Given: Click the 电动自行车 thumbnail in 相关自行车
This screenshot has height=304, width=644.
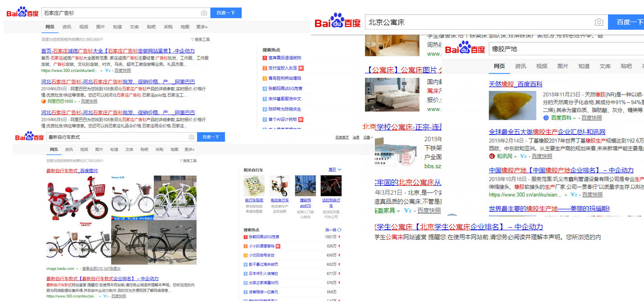Looking at the screenshot, I should (x=279, y=186).
